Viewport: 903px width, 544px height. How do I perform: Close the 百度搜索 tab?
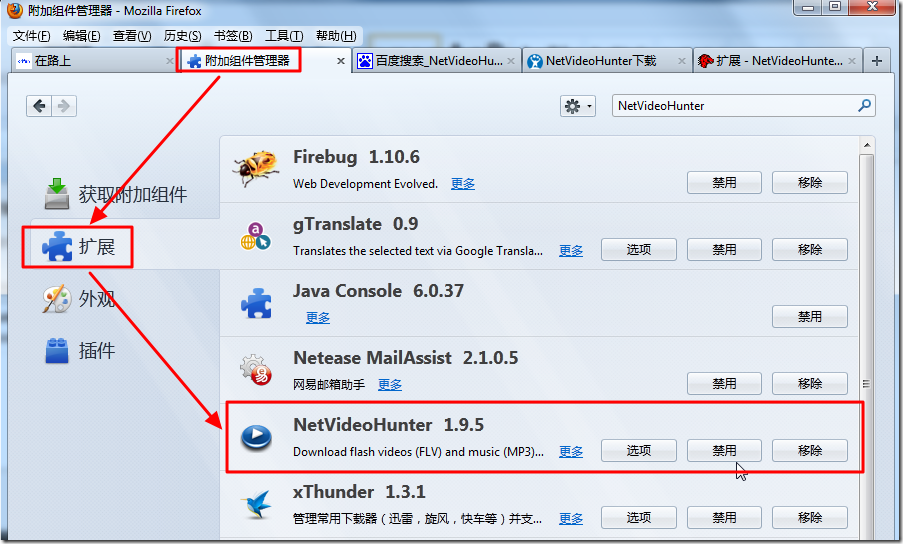[511, 61]
